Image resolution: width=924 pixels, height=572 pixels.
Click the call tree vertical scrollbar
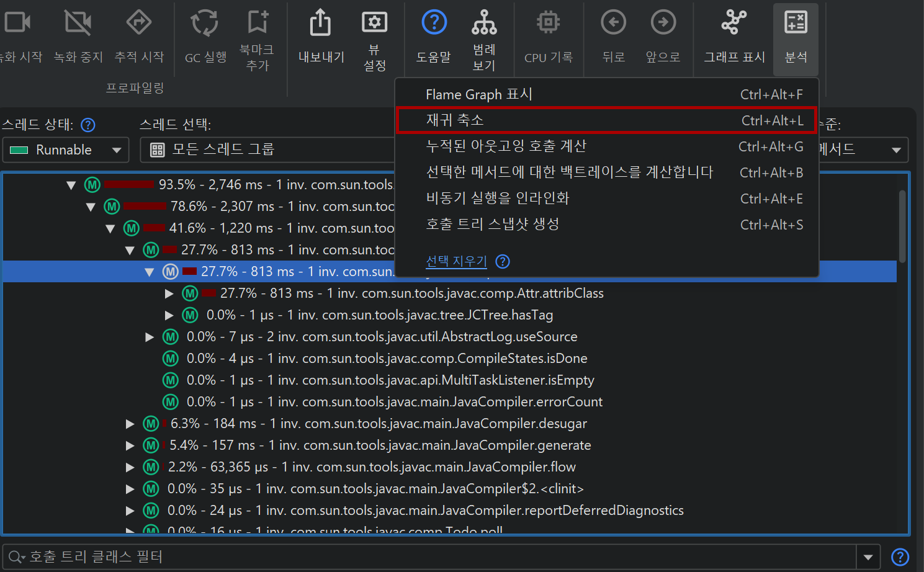(902, 226)
